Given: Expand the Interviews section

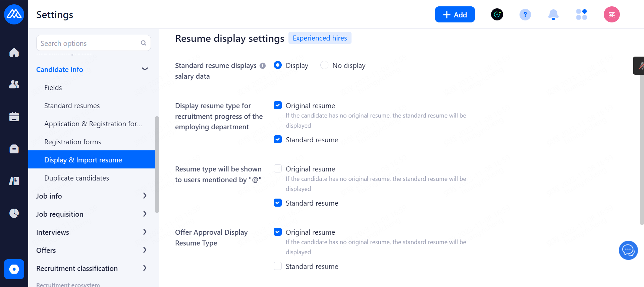Looking at the screenshot, I should 145,232.
